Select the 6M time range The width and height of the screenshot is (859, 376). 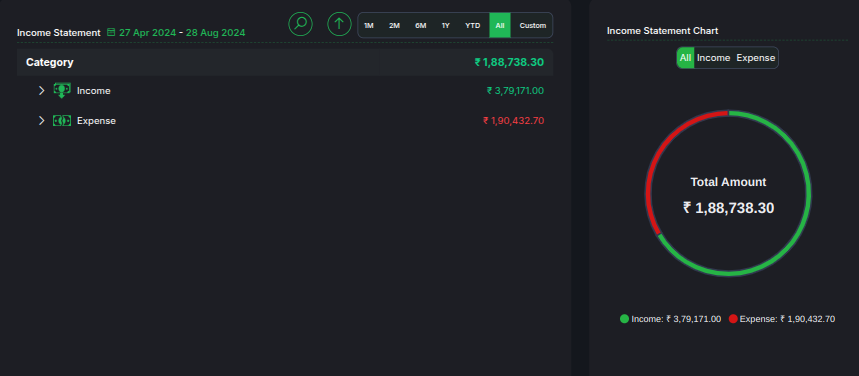pyautogui.click(x=421, y=25)
